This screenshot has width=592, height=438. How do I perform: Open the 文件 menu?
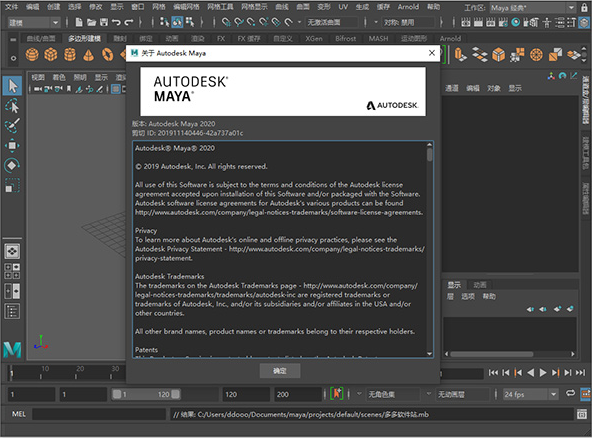(x=12, y=7)
